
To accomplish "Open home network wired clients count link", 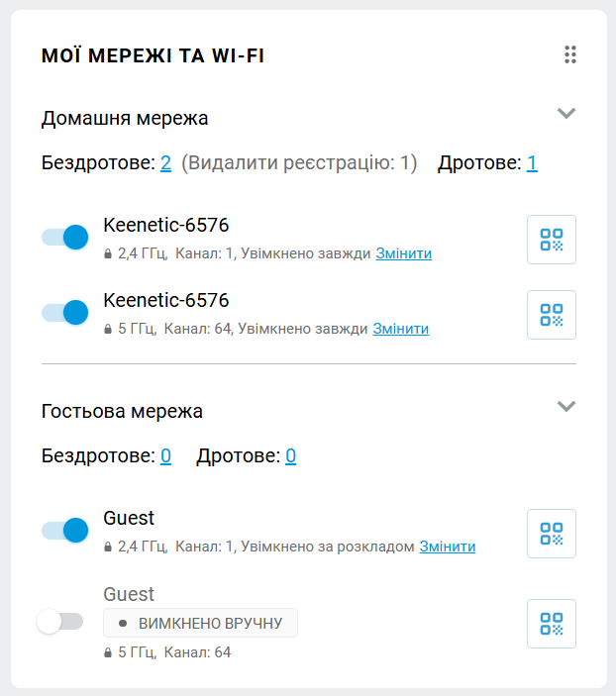I will [x=532, y=162].
